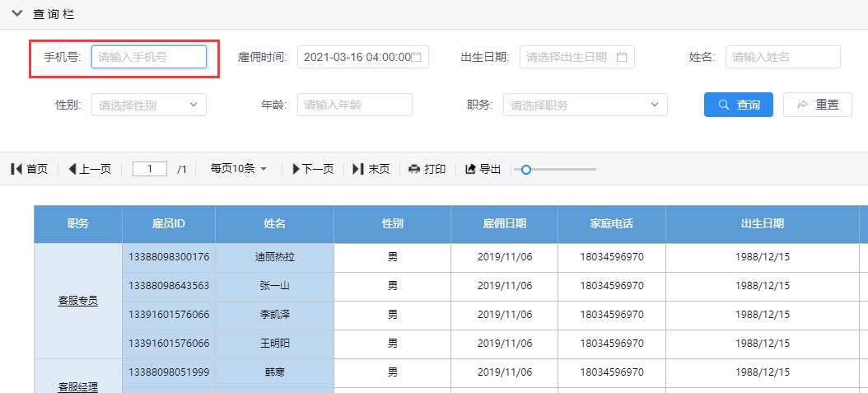The height and width of the screenshot is (393, 868).
Task: Click the zoom slider handle
Action: click(526, 170)
